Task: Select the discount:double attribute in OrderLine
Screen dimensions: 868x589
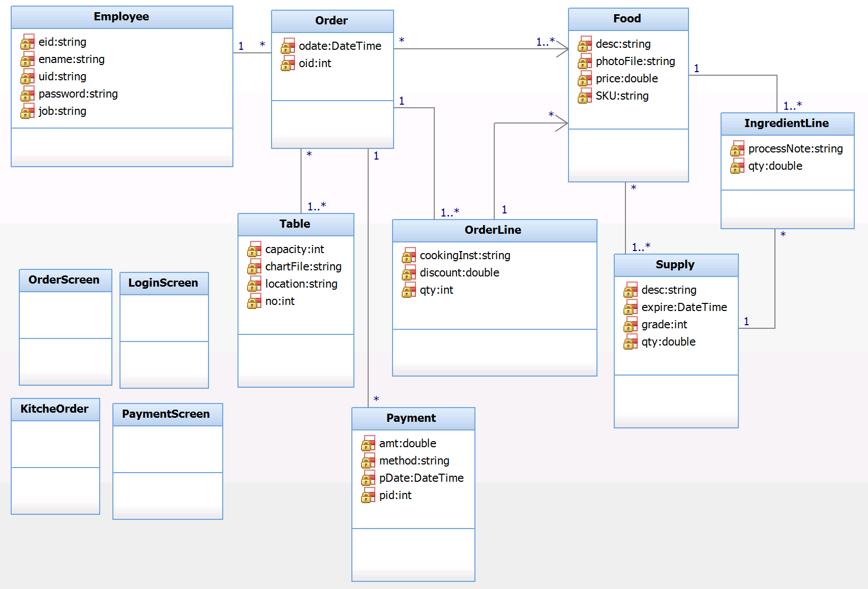Action: click(460, 273)
